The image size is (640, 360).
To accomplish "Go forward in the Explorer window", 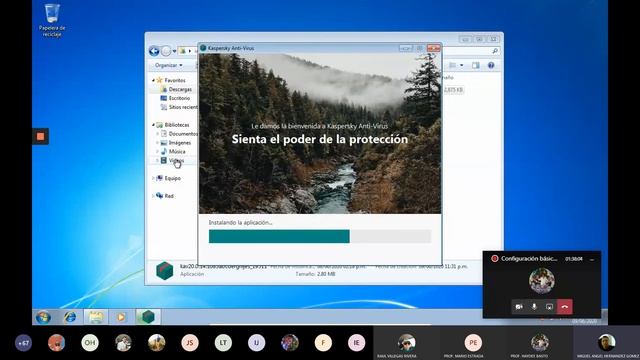I will coord(166,51).
